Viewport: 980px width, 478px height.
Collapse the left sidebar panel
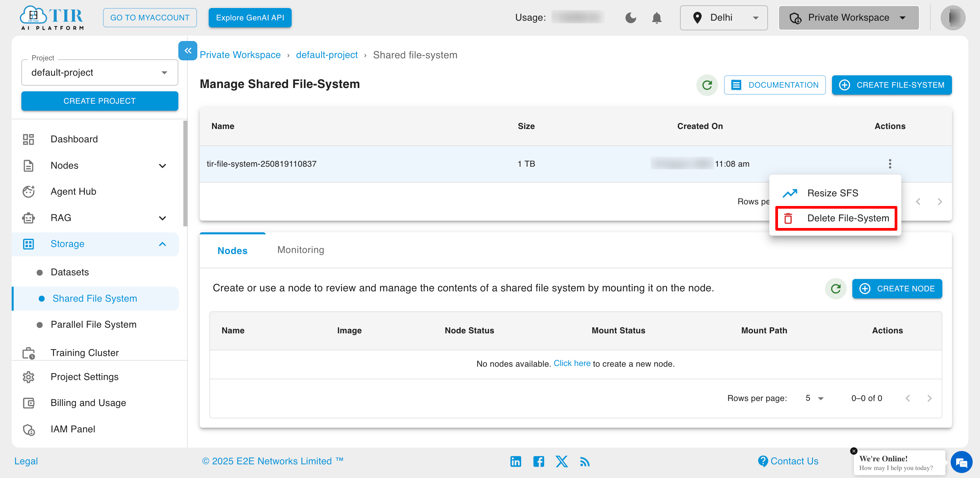[188, 51]
